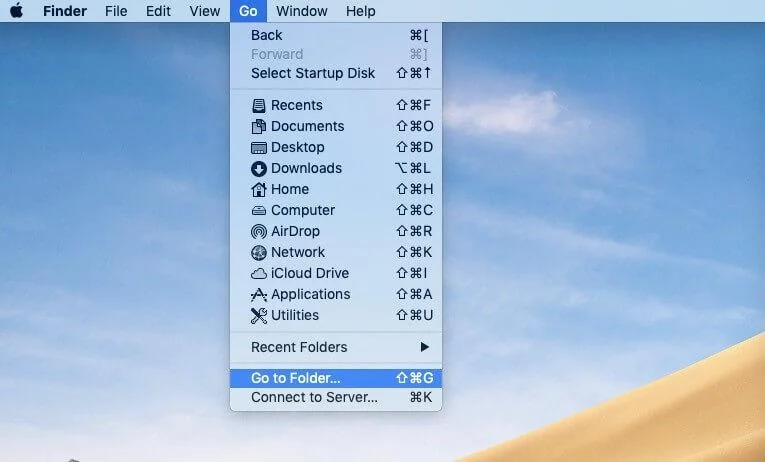Open the View menu

204,11
